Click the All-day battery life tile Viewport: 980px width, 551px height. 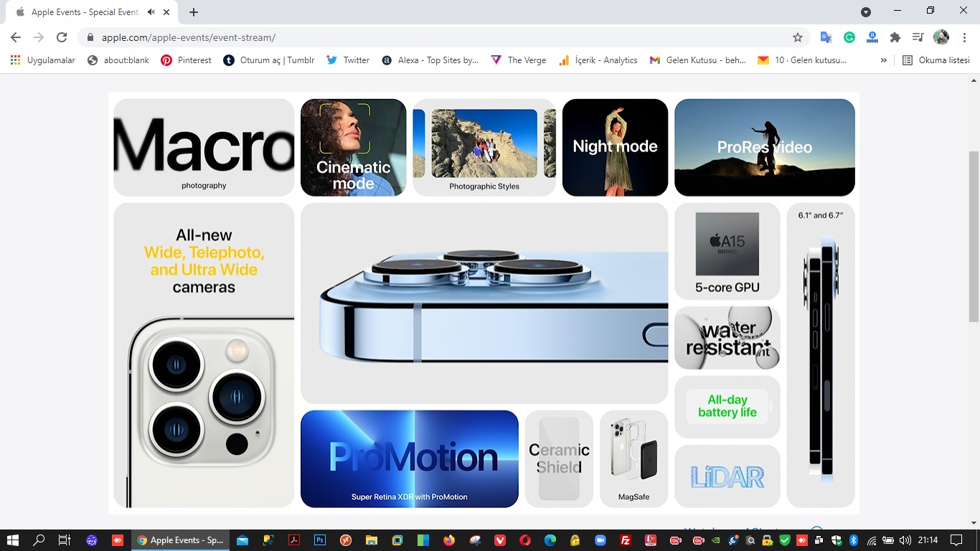pos(727,407)
